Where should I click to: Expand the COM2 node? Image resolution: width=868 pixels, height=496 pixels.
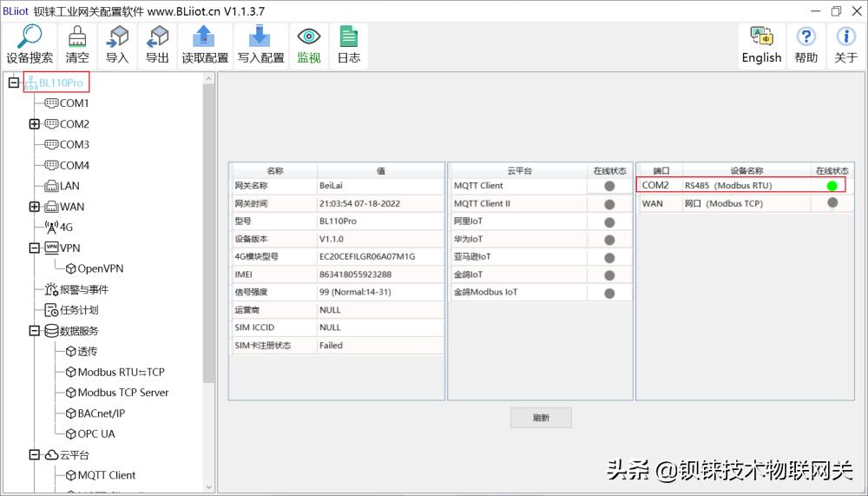pyautogui.click(x=35, y=124)
